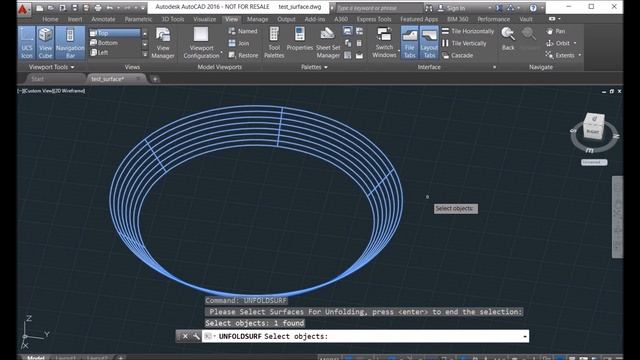
Task: Click the Exchange Apps X icon
Action: [x=499, y=8]
